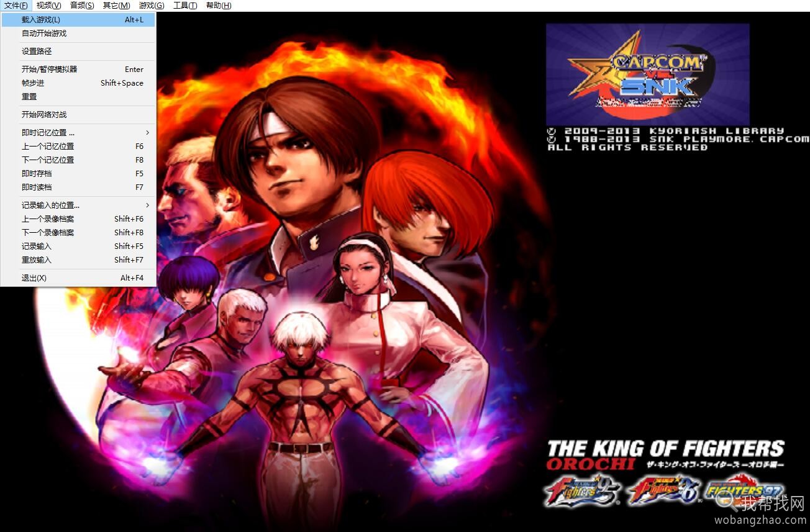This screenshot has height=532, width=810.
Task: Expand the 即时记忆位置 submenu
Action: pos(78,133)
